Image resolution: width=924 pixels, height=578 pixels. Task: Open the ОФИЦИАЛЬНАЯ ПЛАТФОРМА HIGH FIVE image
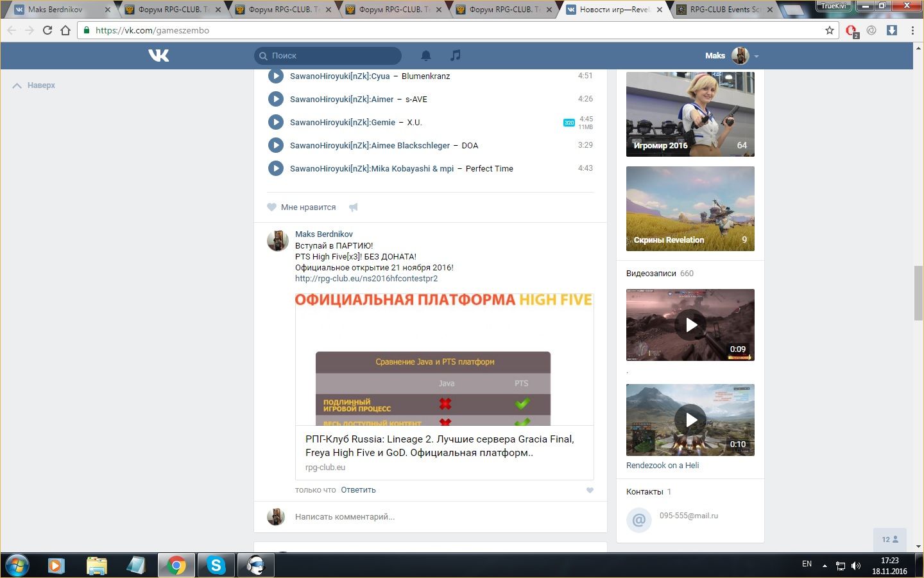point(444,359)
